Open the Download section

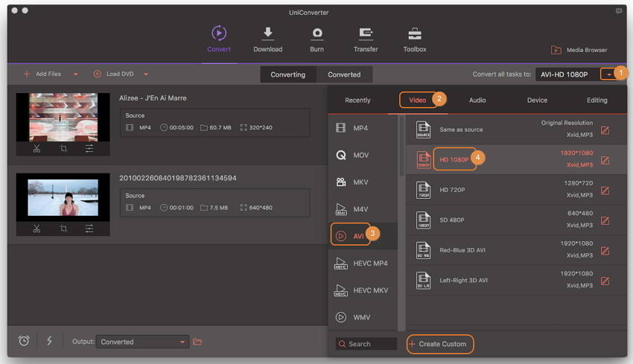pyautogui.click(x=267, y=39)
